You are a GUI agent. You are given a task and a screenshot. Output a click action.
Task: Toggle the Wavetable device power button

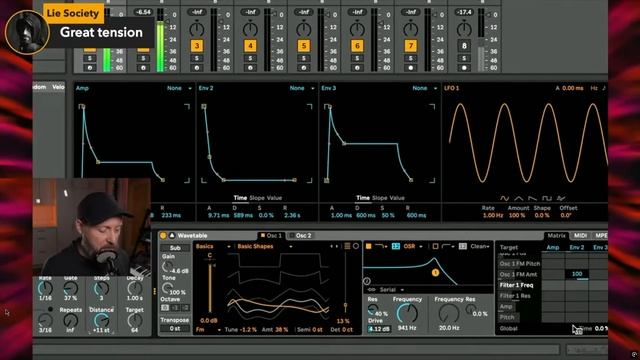click(163, 236)
